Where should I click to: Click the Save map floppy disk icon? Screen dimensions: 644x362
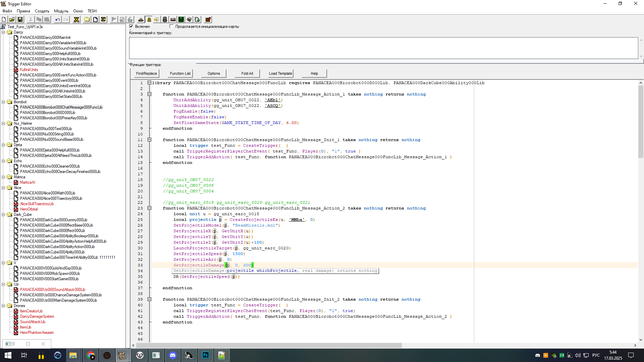click(x=20, y=19)
